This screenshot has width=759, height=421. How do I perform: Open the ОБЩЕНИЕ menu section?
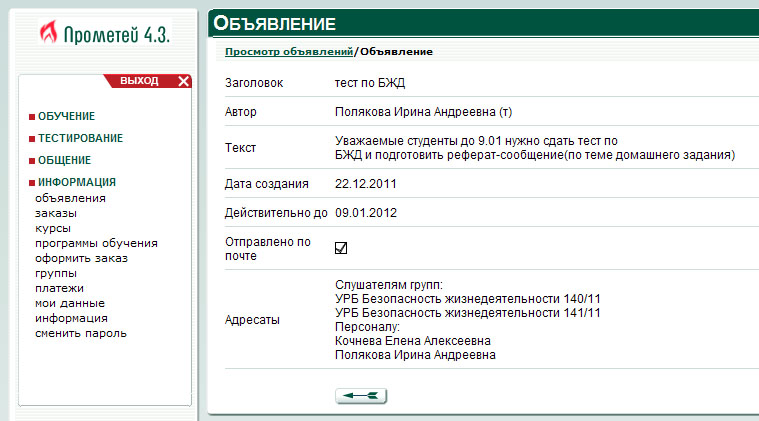click(x=64, y=160)
